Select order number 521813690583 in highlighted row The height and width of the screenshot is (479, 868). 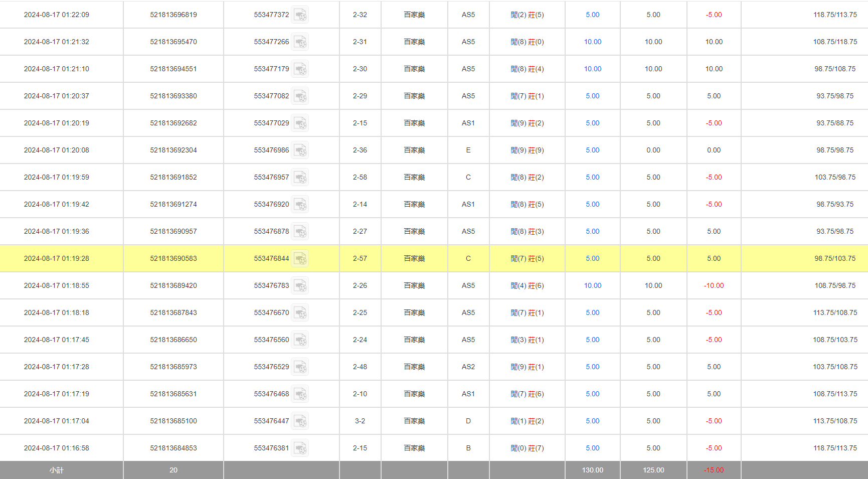[173, 259]
